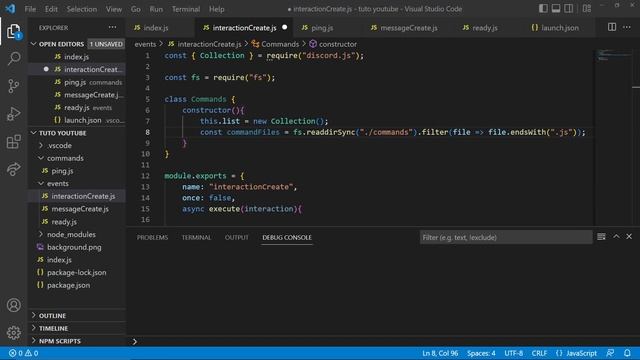The image size is (640, 360).
Task: Switch to the Problems panel tab
Action: tap(152, 237)
